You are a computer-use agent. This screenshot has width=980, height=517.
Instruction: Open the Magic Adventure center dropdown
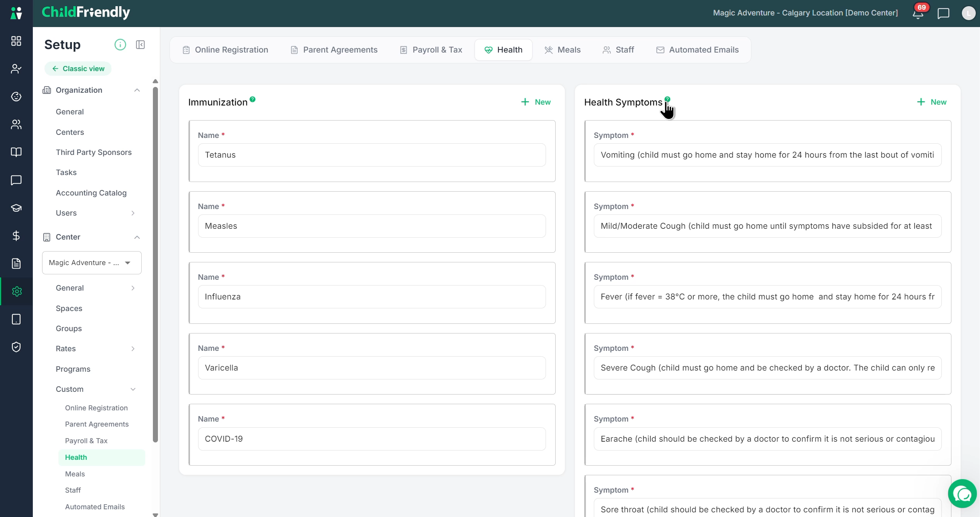coord(92,263)
